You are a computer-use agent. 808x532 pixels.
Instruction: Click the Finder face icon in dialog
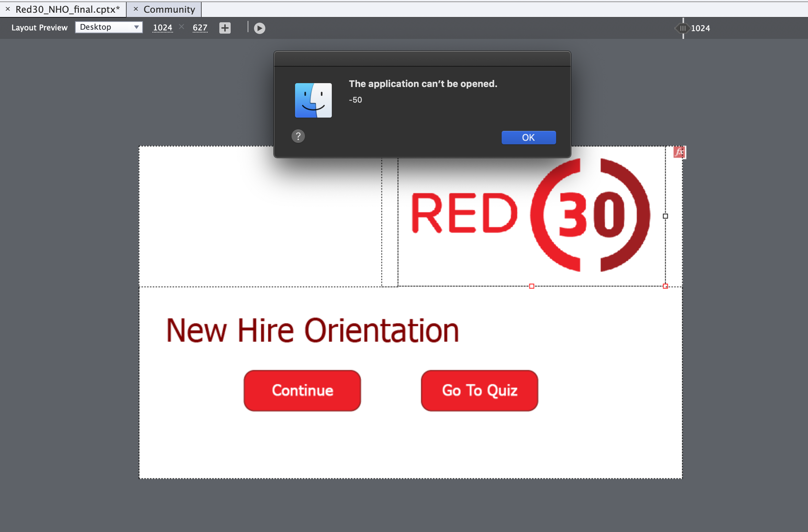coord(313,100)
